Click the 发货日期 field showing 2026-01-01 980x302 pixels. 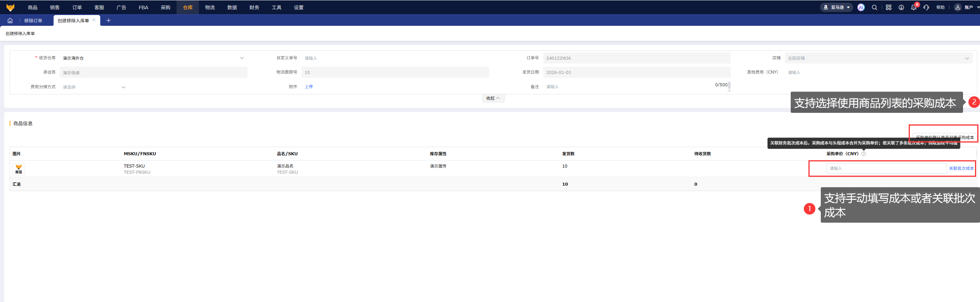(637, 72)
